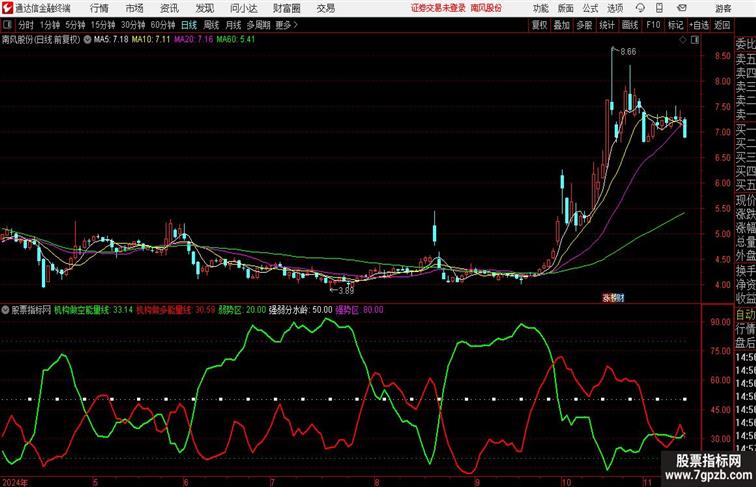
Task: Toggle the left sidebar panel icon
Action: point(7,25)
